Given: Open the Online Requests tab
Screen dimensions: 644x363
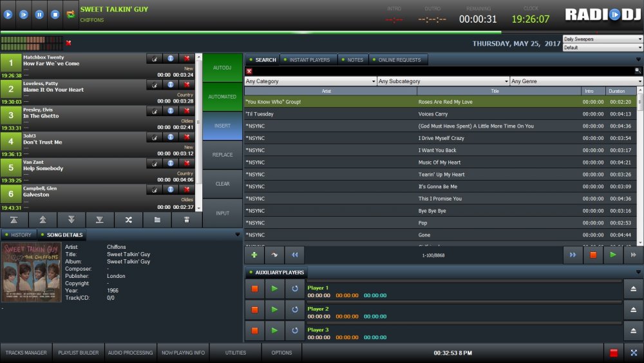Looking at the screenshot, I should click(399, 60).
